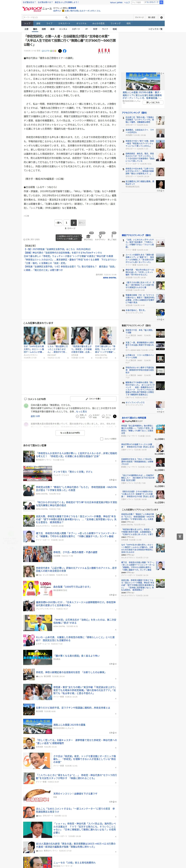This screenshot has height=868, width=186.
Task: Click the 記事に関する報告 report icon link
Action: 31,239
